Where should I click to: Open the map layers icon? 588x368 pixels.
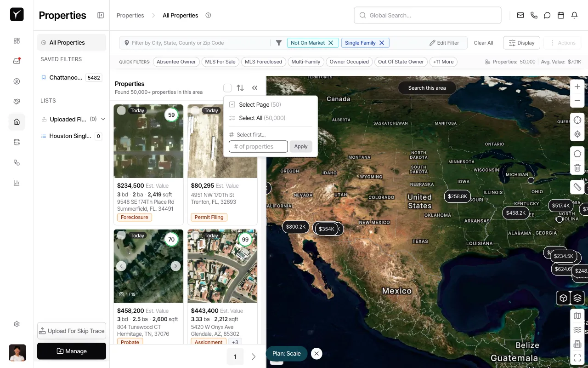(577, 298)
